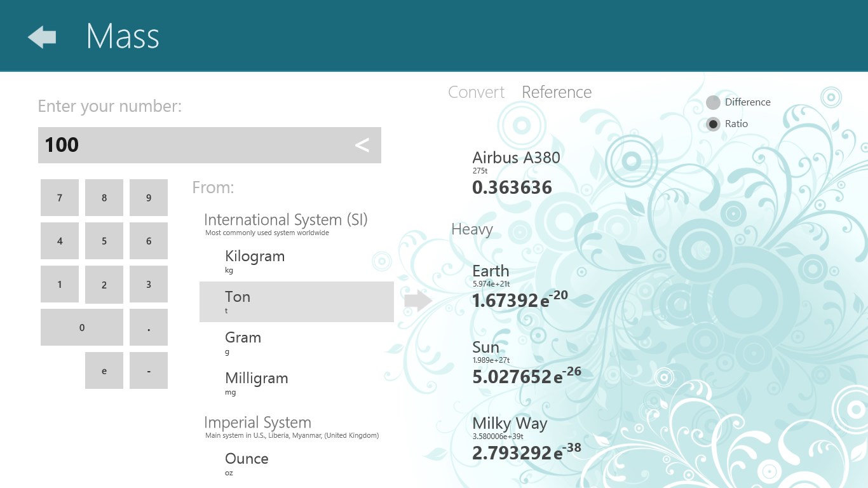
Task: Switch to the Reference tab
Action: [x=556, y=92]
